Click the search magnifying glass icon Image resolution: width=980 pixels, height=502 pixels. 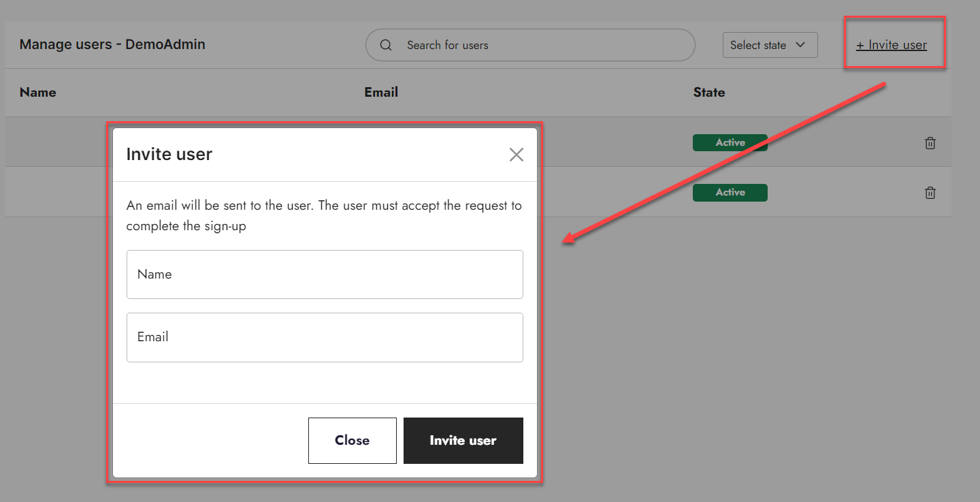[386, 44]
